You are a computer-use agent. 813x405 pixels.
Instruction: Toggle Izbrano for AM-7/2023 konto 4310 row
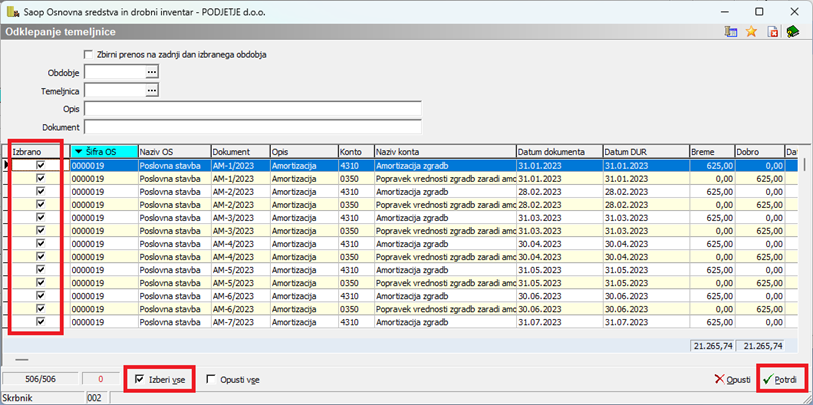coord(40,322)
